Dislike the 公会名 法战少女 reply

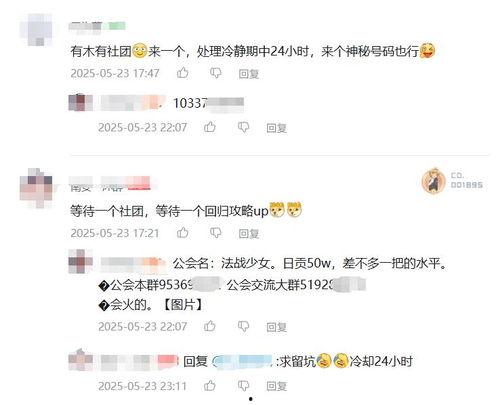click(243, 326)
